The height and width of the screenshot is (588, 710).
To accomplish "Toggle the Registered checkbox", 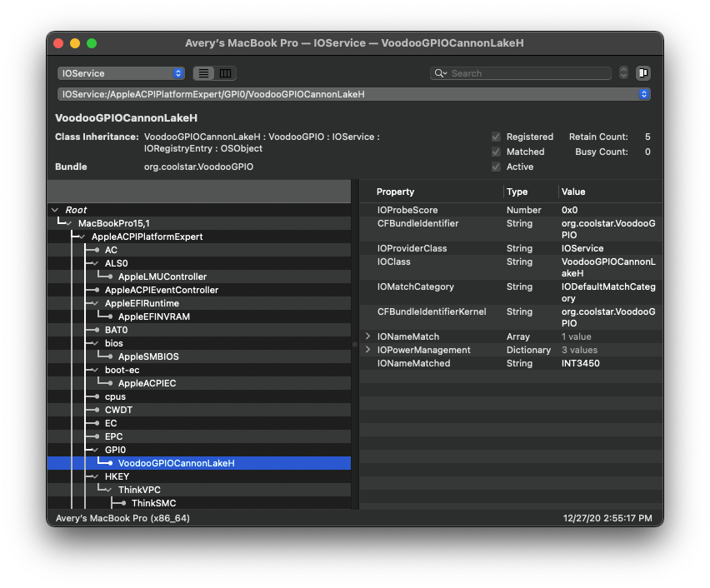I will pos(496,137).
